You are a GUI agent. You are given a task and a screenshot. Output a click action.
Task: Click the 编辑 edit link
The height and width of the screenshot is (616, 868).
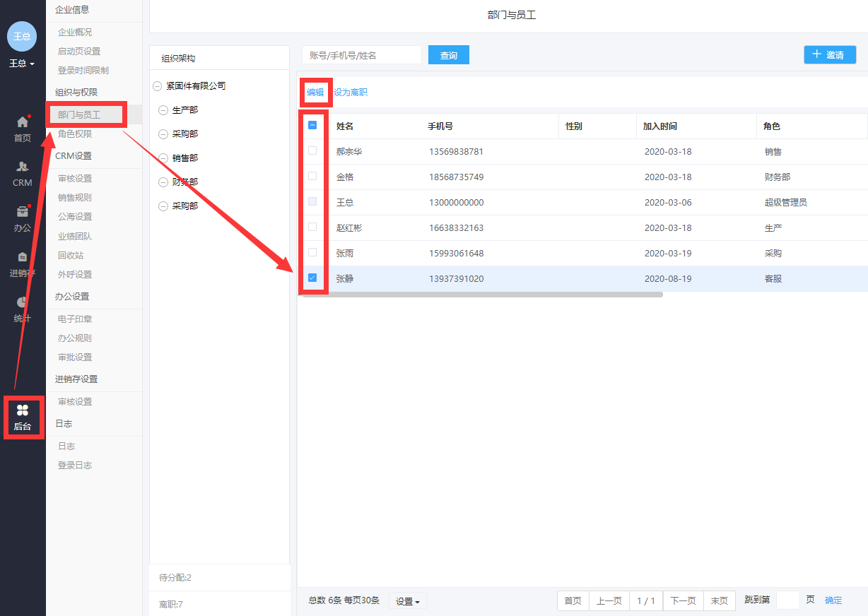(315, 92)
